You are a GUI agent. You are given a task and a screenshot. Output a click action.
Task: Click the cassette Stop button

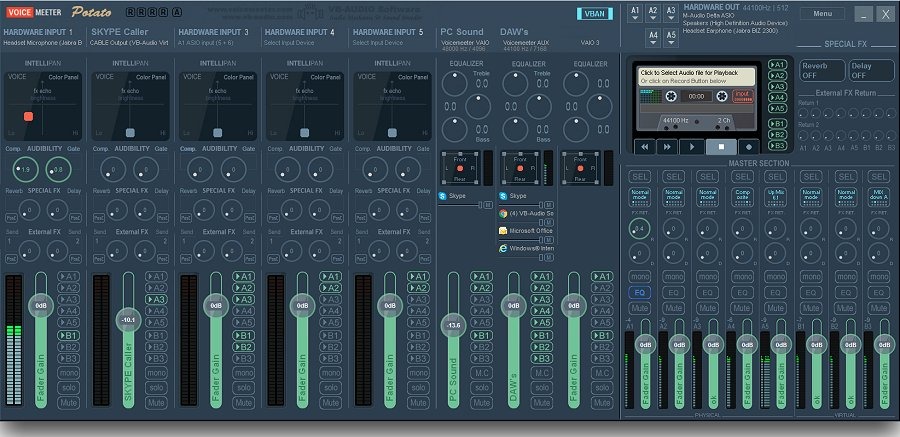click(x=721, y=146)
